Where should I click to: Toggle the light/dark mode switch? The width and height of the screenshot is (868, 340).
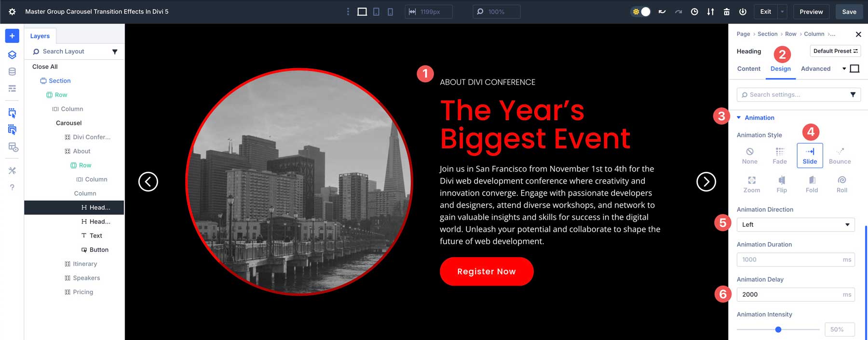click(x=641, y=12)
